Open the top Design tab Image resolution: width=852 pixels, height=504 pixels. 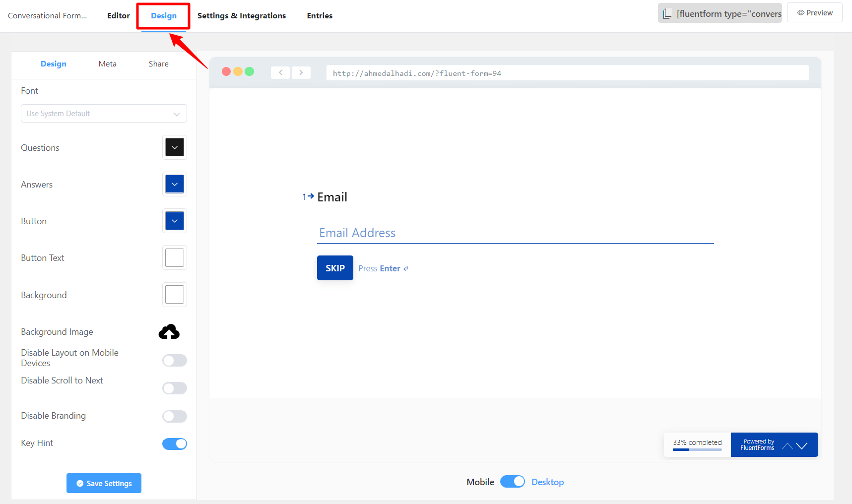[x=164, y=16]
